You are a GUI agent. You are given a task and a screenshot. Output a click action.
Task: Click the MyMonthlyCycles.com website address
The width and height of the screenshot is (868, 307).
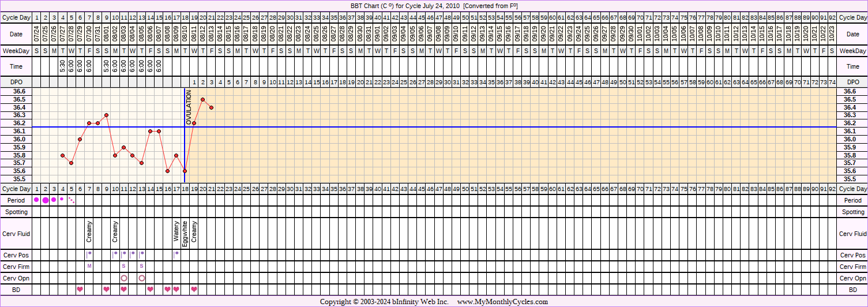pyautogui.click(x=502, y=302)
